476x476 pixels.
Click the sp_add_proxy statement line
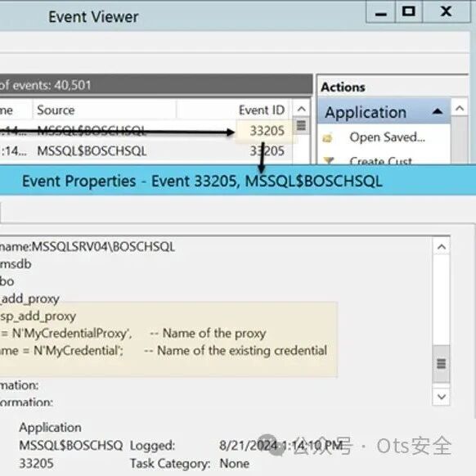[38, 316]
